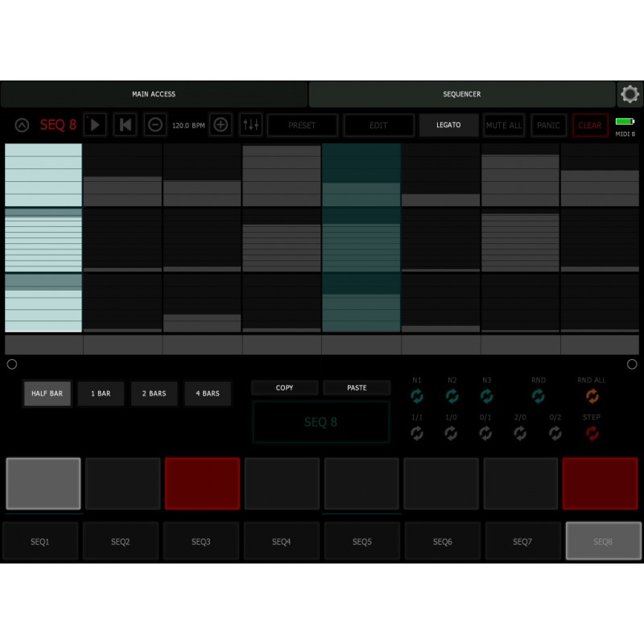Disable LEGATO mode
The height and width of the screenshot is (644, 644).
coord(448,125)
